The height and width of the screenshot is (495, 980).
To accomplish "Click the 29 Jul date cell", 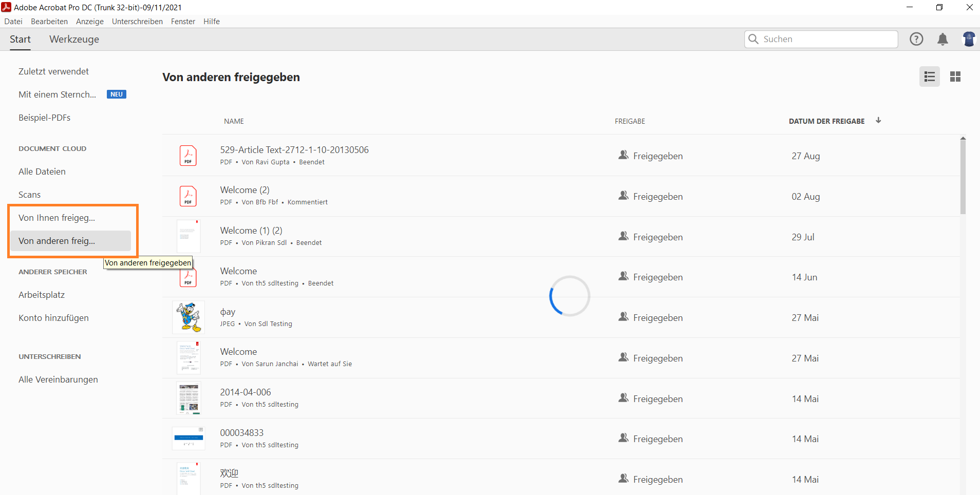I will tap(803, 237).
